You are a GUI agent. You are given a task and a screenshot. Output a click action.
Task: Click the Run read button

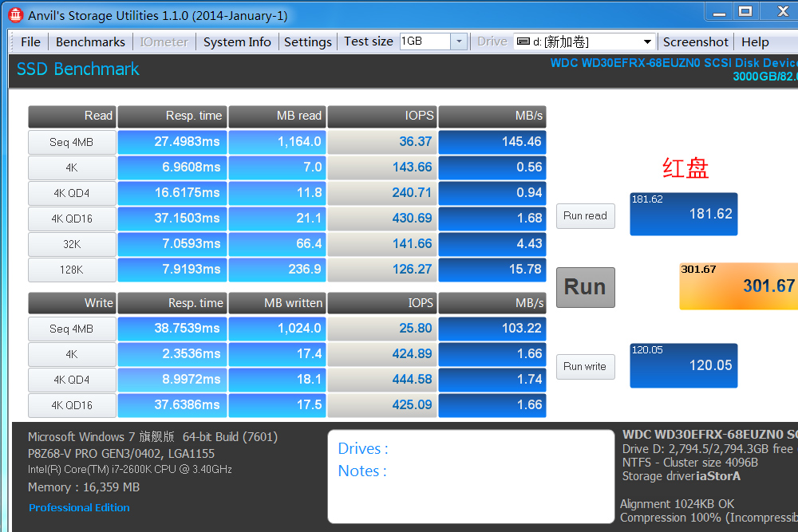585,215
